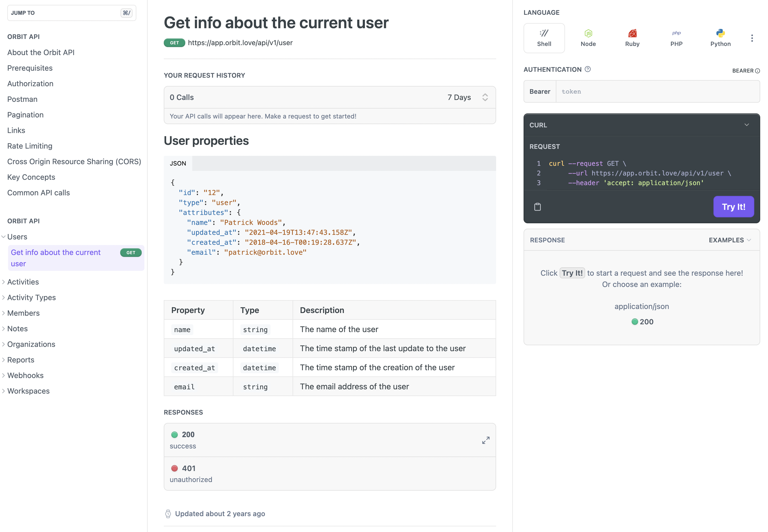Screen dimensions: 768x532
Task: Copy the curl request with clipboard icon
Action: coord(537,207)
